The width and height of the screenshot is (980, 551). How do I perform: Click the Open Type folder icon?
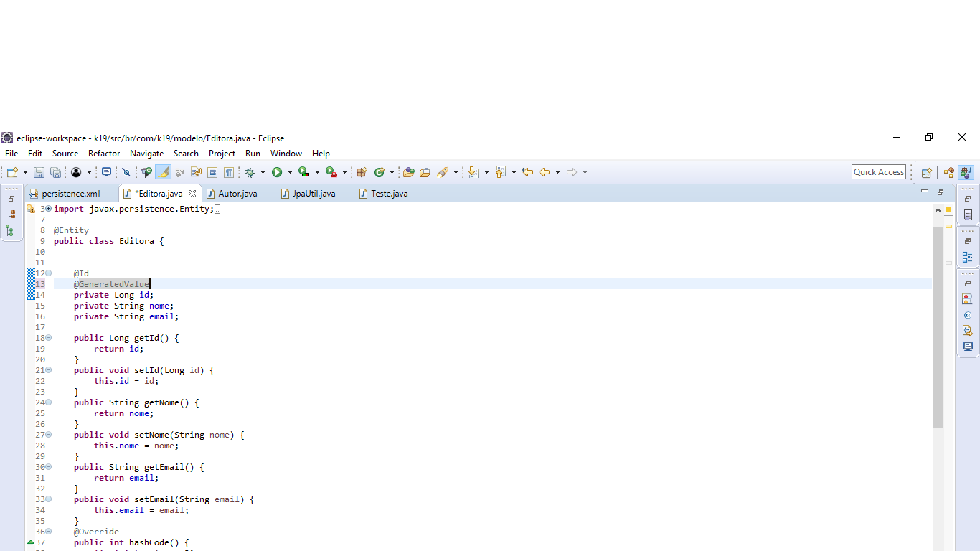pyautogui.click(x=409, y=172)
